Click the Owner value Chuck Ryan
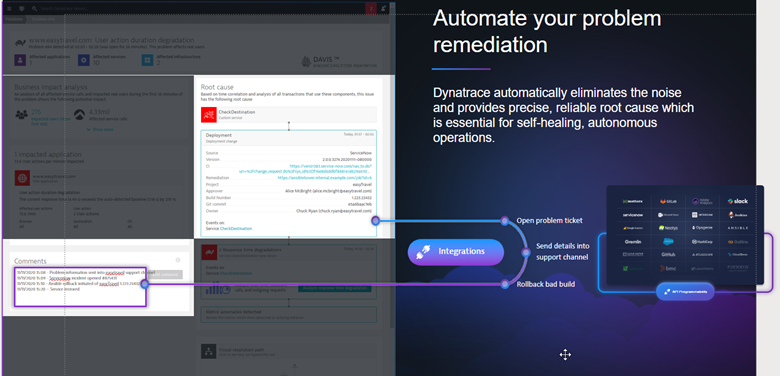The width and height of the screenshot is (780, 376). [x=333, y=211]
